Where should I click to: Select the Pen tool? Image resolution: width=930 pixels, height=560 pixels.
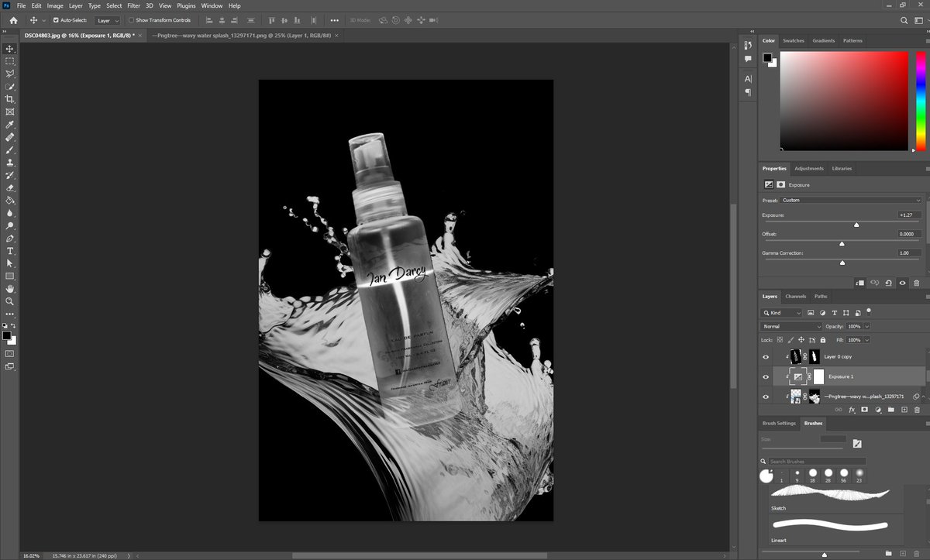point(10,239)
